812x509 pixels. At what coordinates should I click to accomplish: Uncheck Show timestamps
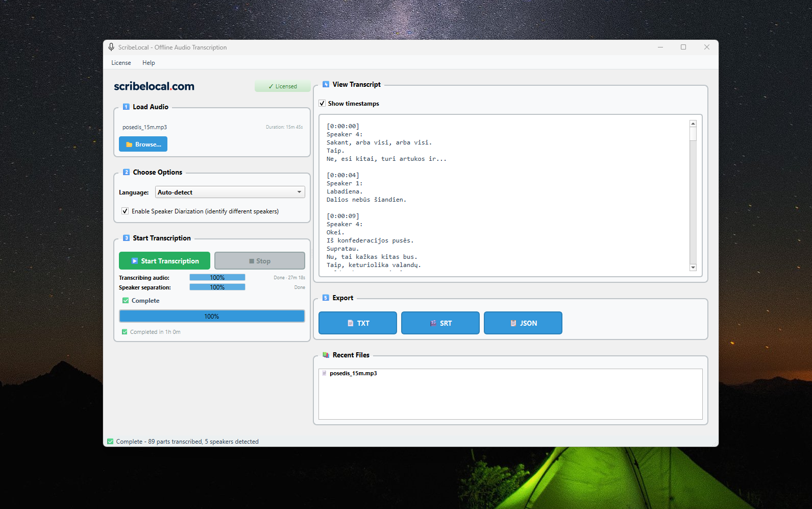[x=322, y=103]
